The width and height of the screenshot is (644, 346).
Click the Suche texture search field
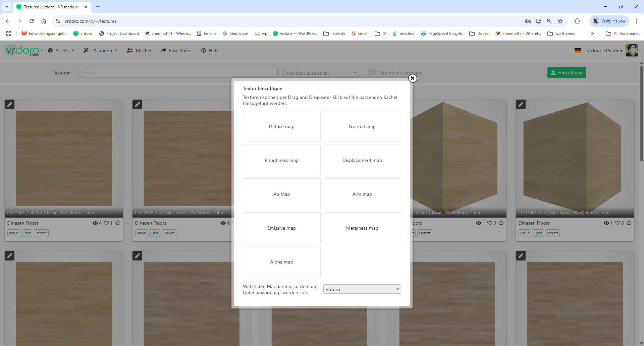click(x=178, y=73)
